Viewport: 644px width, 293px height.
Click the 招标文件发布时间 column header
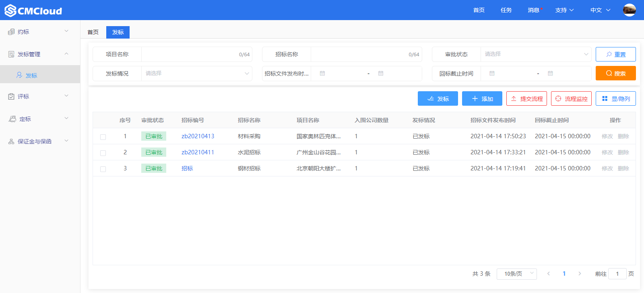pyautogui.click(x=493, y=120)
